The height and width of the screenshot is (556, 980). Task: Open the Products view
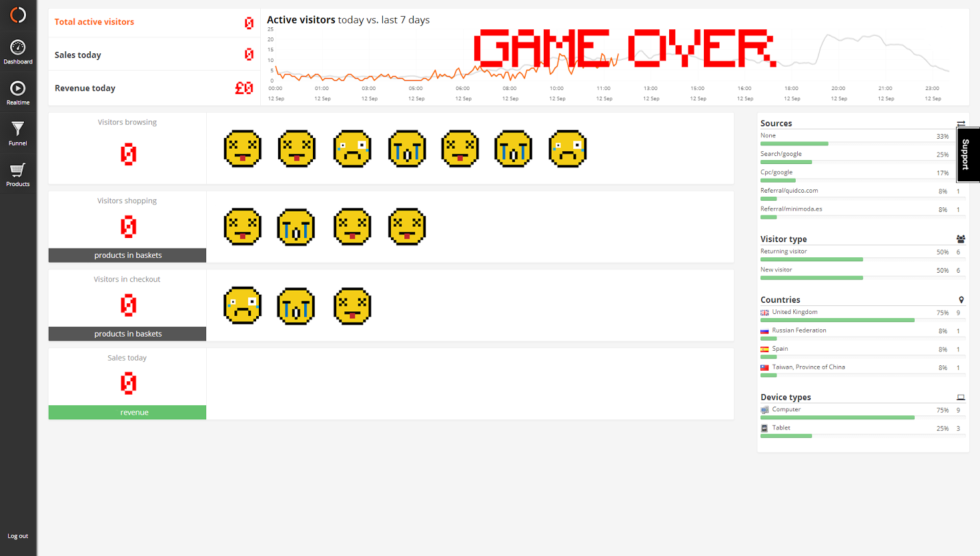click(x=18, y=175)
